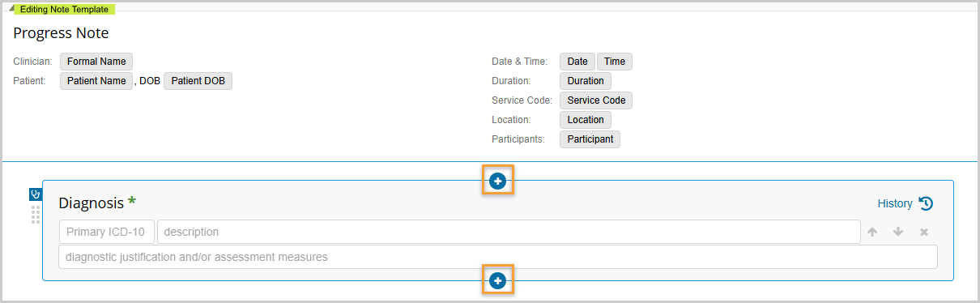
Task: Move diagnosis row down with arrow
Action: 898,232
